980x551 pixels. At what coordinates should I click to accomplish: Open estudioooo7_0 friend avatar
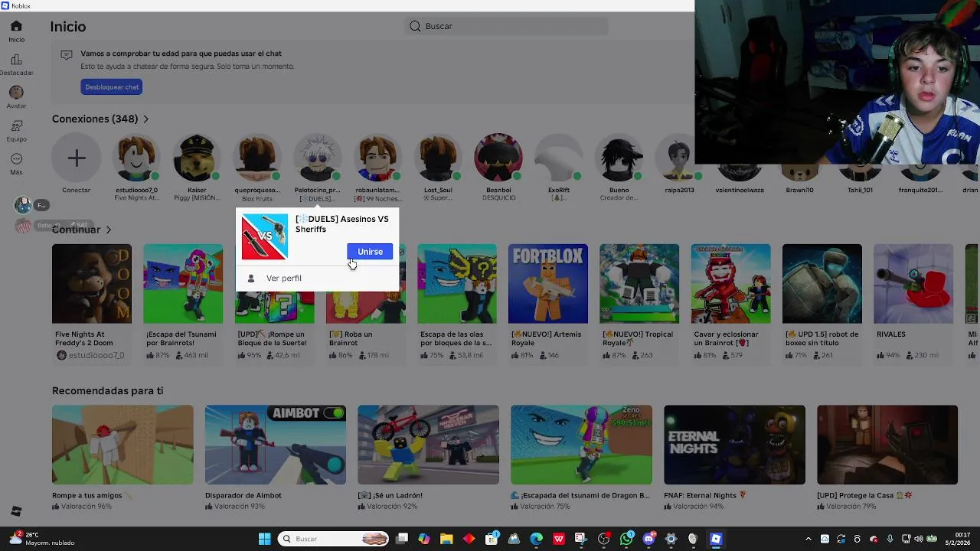136,158
